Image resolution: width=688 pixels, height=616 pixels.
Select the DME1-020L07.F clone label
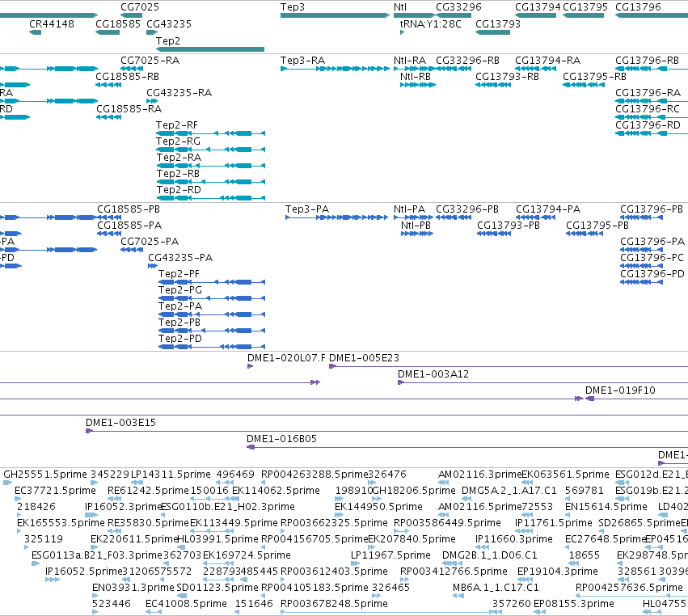[x=286, y=357]
